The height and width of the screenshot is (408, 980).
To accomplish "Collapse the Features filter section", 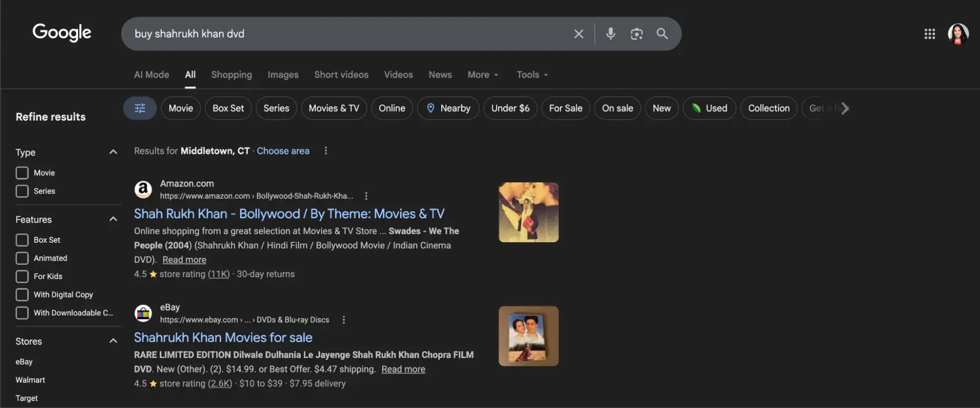I will pyautogui.click(x=113, y=219).
